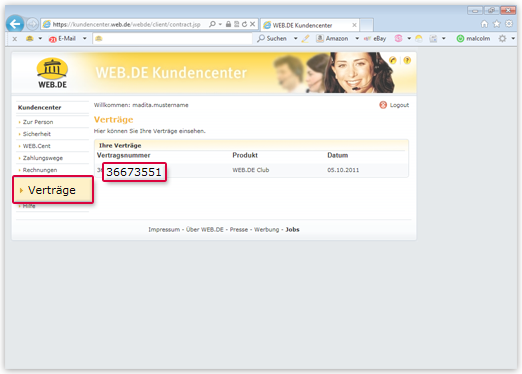This screenshot has width=522, height=374.
Task: Open Zur Person in sidebar
Action: tap(38, 122)
